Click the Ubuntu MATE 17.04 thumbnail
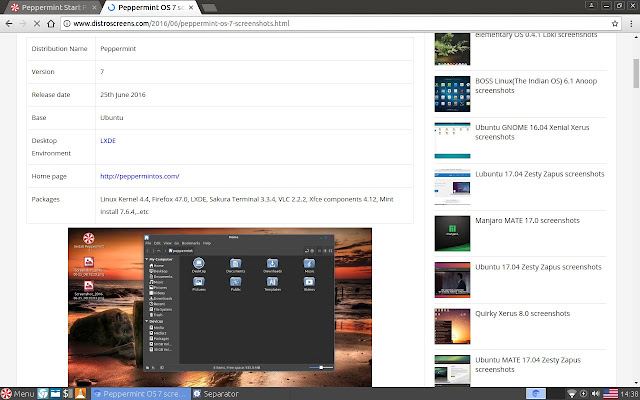 click(x=452, y=371)
